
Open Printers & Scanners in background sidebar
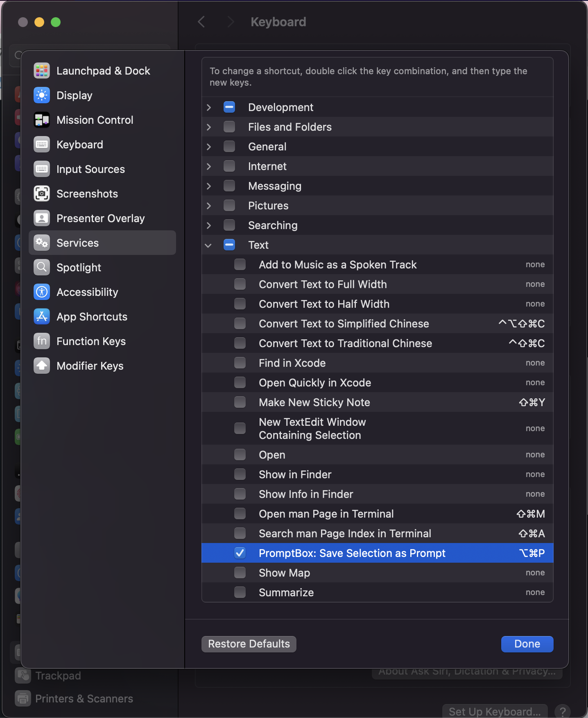[x=84, y=698]
